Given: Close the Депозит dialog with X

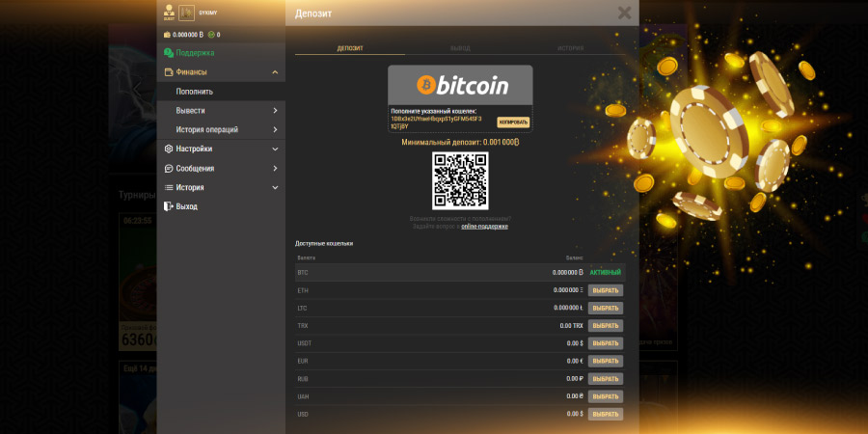Looking at the screenshot, I should pyautogui.click(x=624, y=13).
